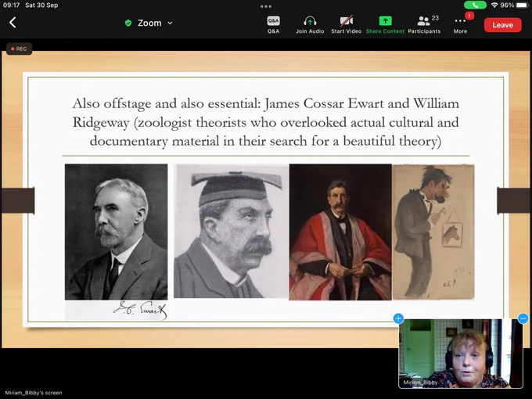Leave the meeting
The height and width of the screenshot is (399, 532).
click(x=502, y=25)
